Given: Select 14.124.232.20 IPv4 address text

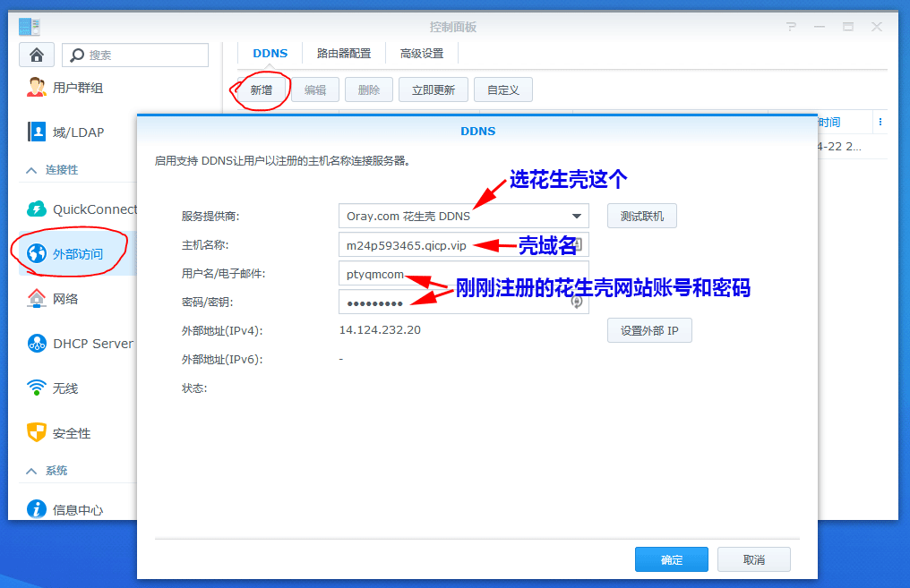Looking at the screenshot, I should pos(380,330).
